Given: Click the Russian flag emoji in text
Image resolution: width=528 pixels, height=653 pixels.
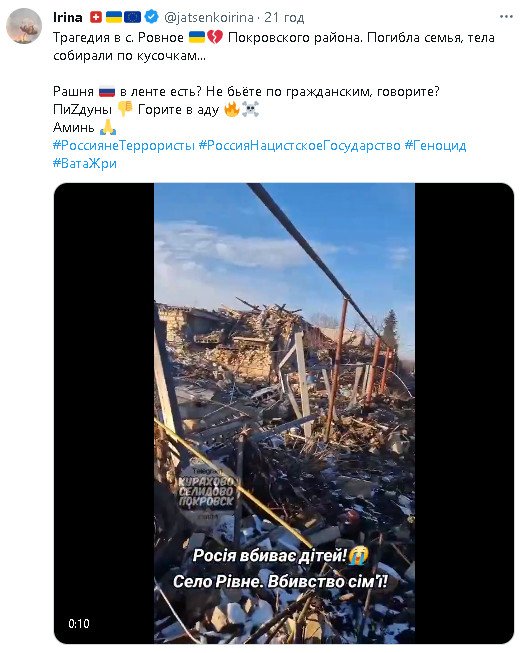Looking at the screenshot, I should coord(107,91).
